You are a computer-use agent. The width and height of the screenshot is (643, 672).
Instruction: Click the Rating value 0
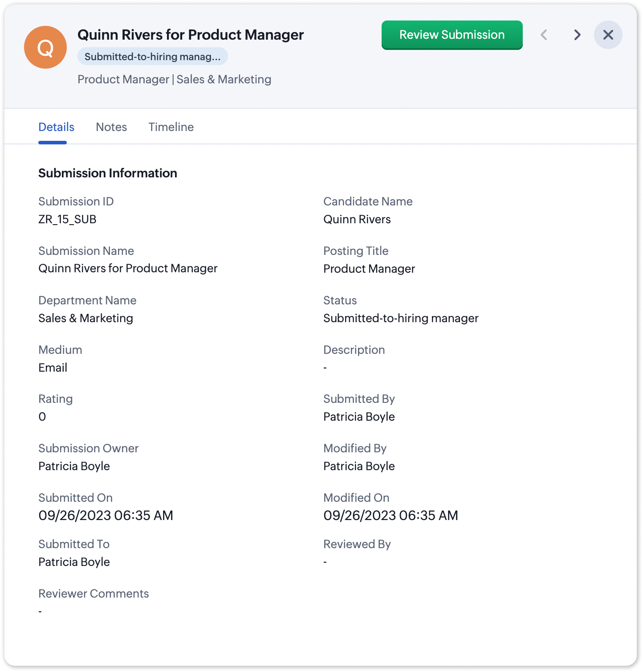42,417
